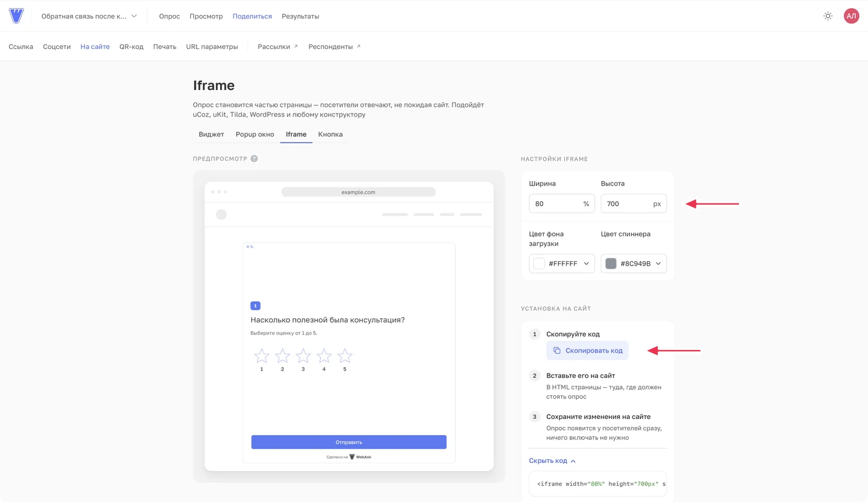Click the example.com address bar in preview
This screenshot has height=502, width=868.
tap(358, 192)
